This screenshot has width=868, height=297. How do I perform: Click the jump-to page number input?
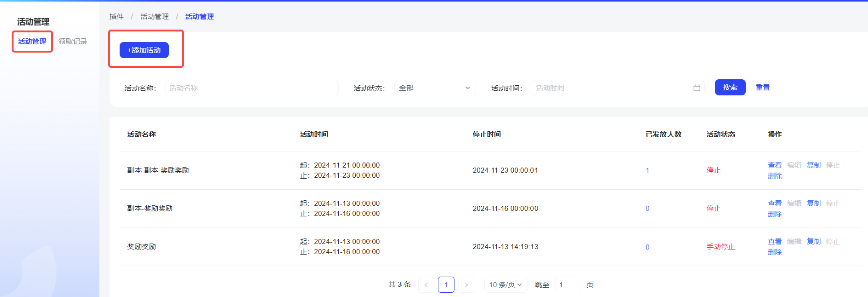coord(567,285)
